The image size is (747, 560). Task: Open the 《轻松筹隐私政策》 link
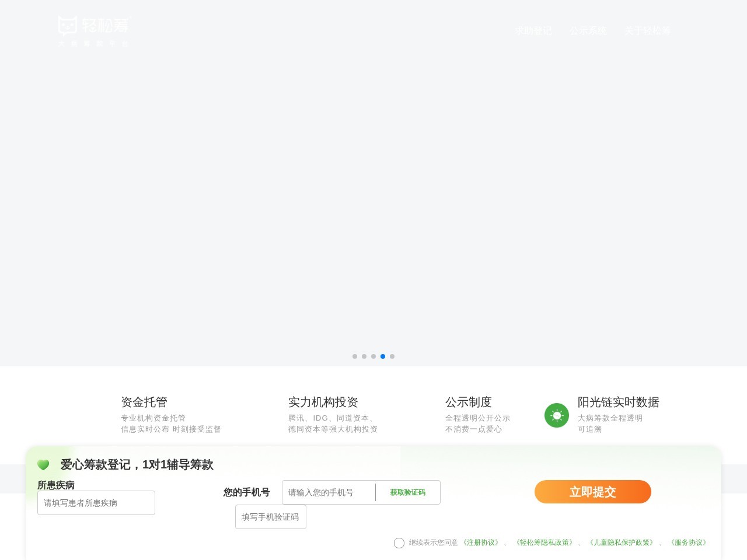pos(544,542)
